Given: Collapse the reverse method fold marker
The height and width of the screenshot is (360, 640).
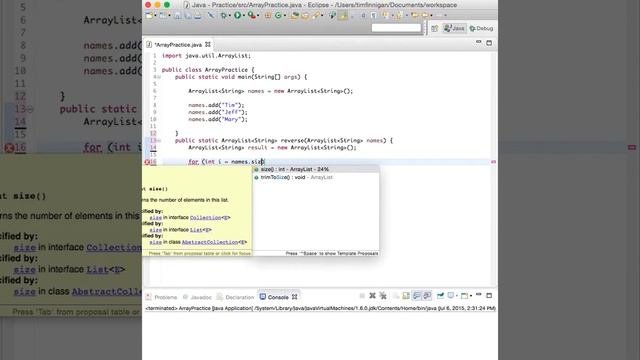Looking at the screenshot, I should [x=159, y=140].
